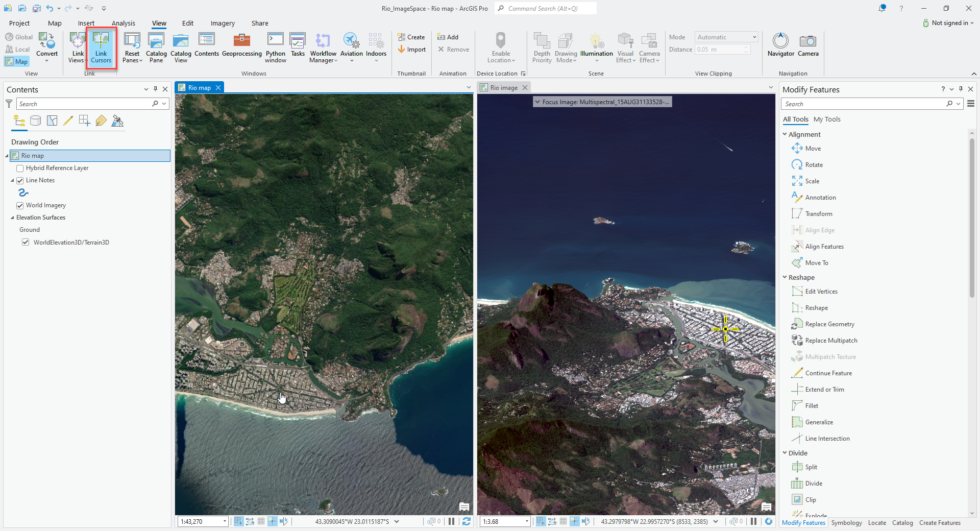Collapse the Line Notes group
Screen dimensions: 980x531
point(13,180)
